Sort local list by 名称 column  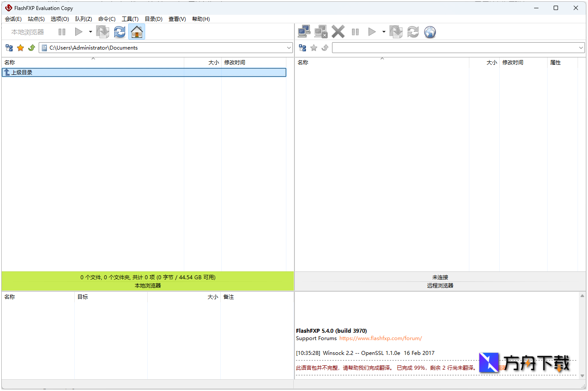tap(93, 63)
